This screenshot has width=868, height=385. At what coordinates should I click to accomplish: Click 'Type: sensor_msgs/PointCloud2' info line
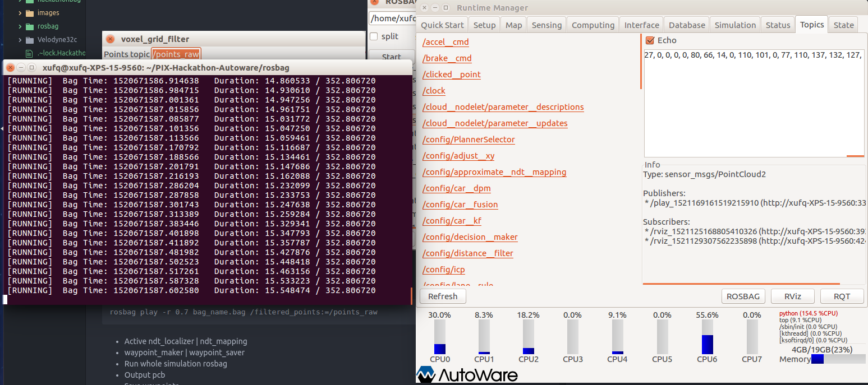coord(704,174)
